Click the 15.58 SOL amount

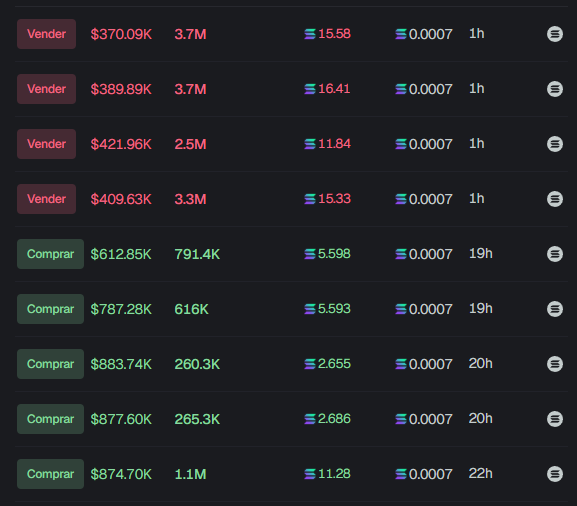(x=334, y=34)
